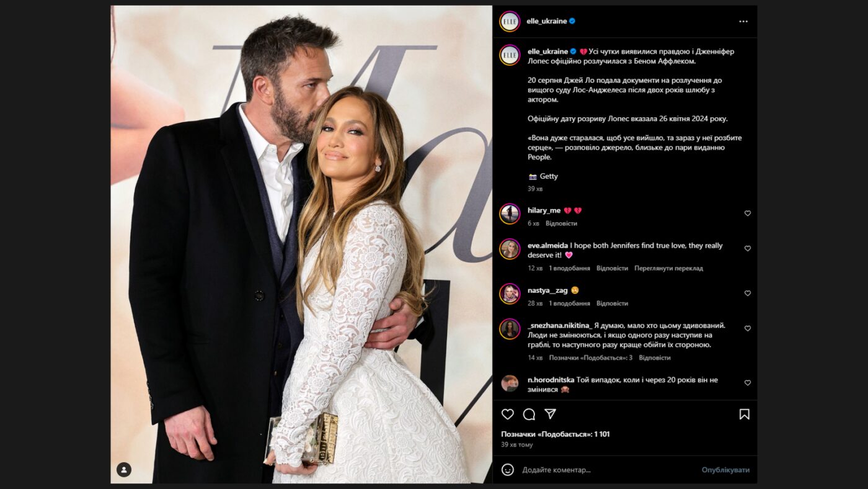
Task: Open emoji picker in comment field
Action: (x=507, y=470)
